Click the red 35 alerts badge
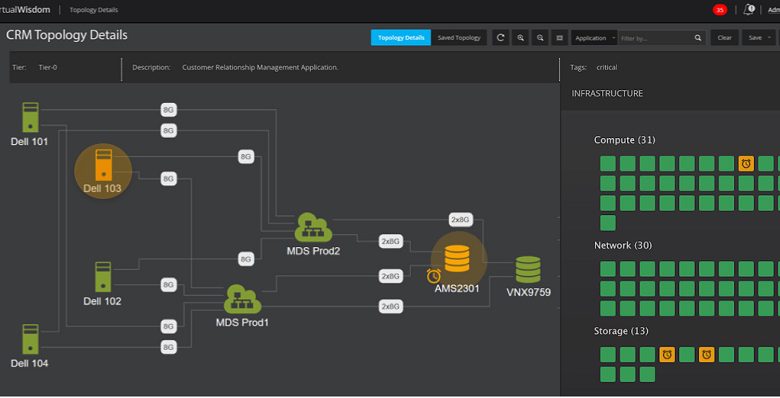Viewport: 780px width, 398px height. pos(719,10)
